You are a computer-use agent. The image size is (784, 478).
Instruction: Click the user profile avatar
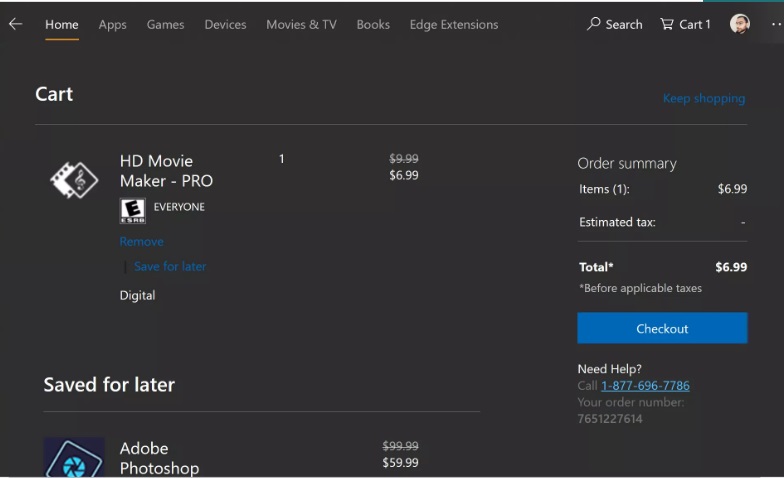[740, 24]
